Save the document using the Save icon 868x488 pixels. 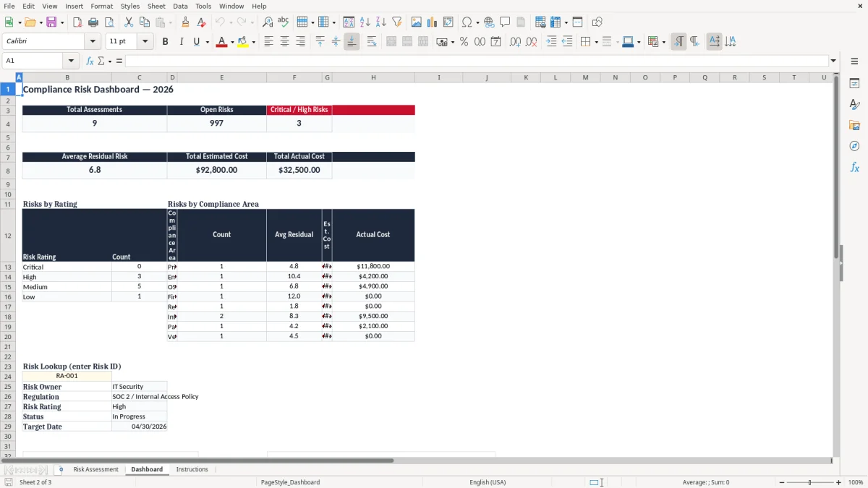(x=51, y=22)
